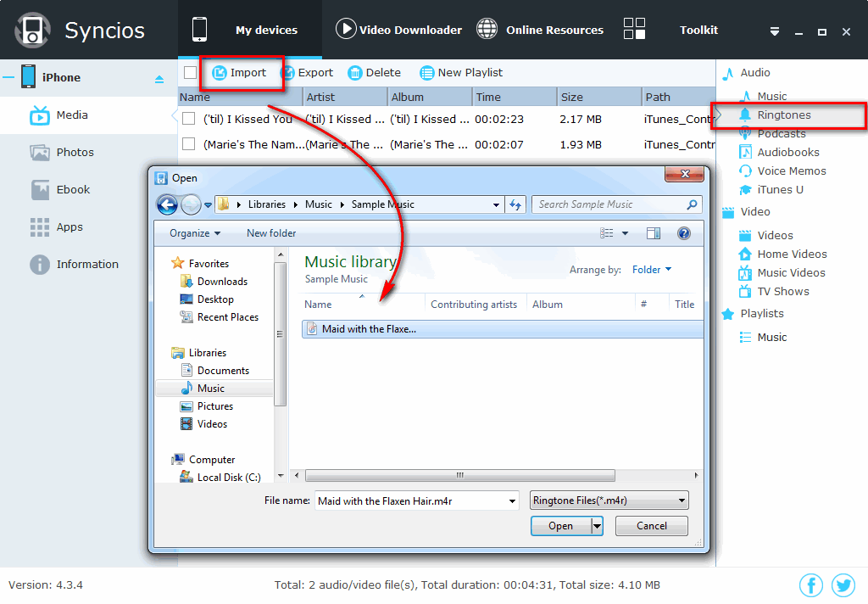Open the help icon in Open dialog
This screenshot has width=868, height=604.
683,233
